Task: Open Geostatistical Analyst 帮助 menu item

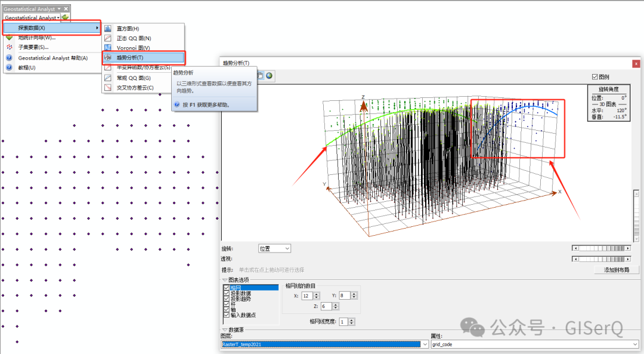Action: [52, 58]
